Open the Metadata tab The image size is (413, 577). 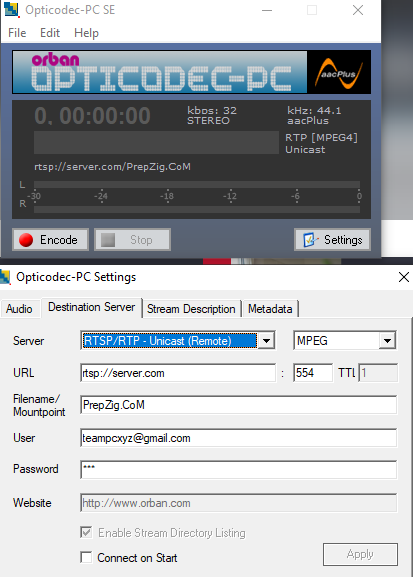click(x=270, y=309)
